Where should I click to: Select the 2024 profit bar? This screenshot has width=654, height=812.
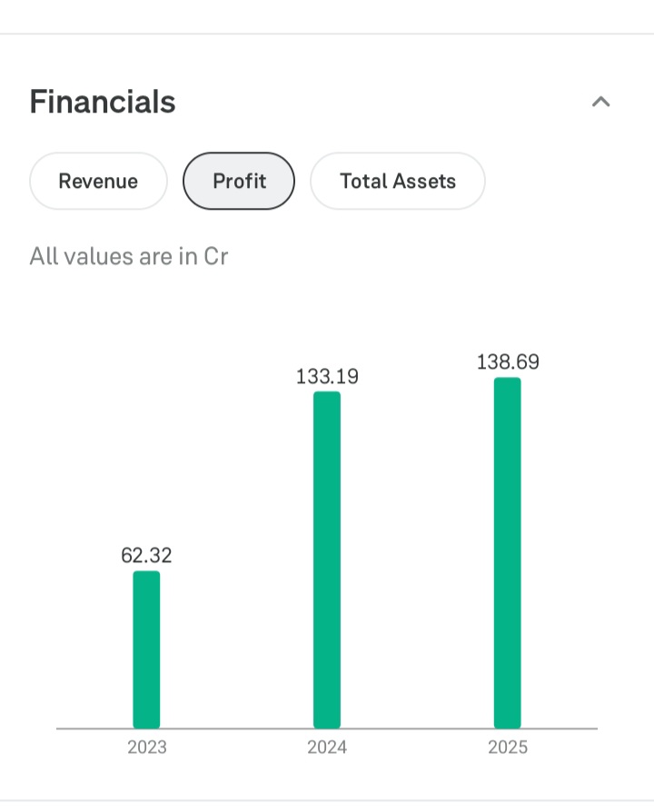[327, 559]
